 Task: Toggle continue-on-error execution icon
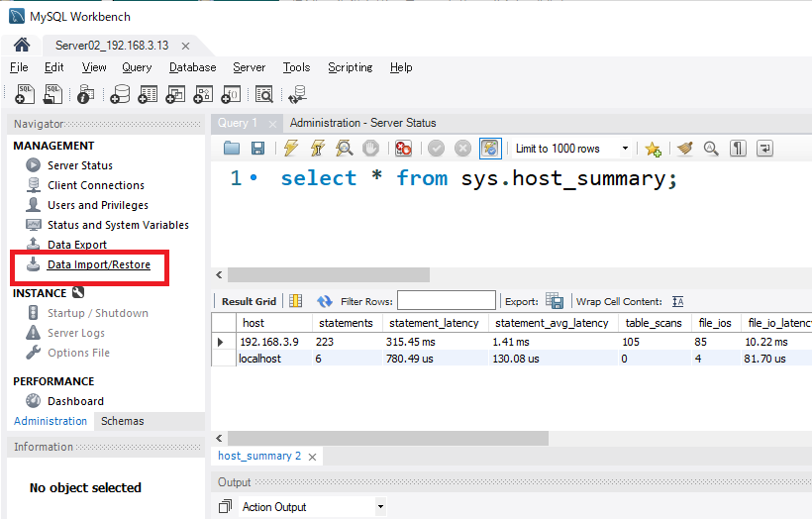click(x=403, y=149)
